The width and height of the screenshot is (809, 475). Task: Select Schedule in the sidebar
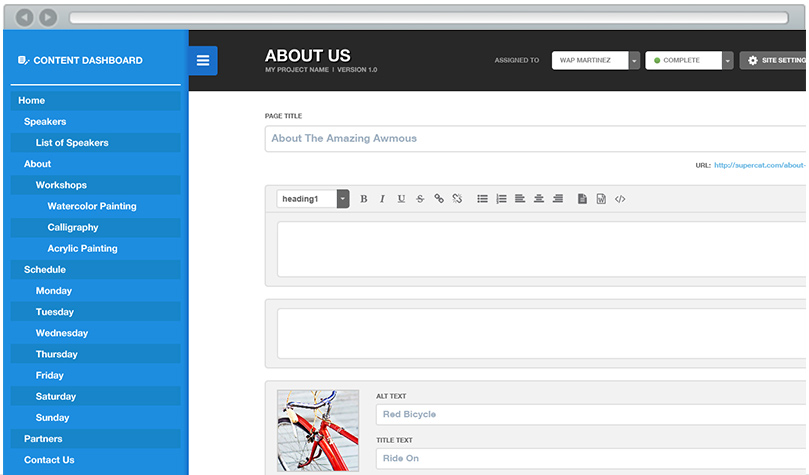tap(95, 270)
